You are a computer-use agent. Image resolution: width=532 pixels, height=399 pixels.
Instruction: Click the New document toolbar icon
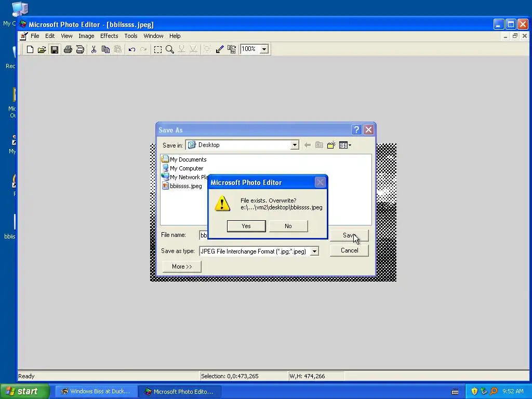coord(30,49)
